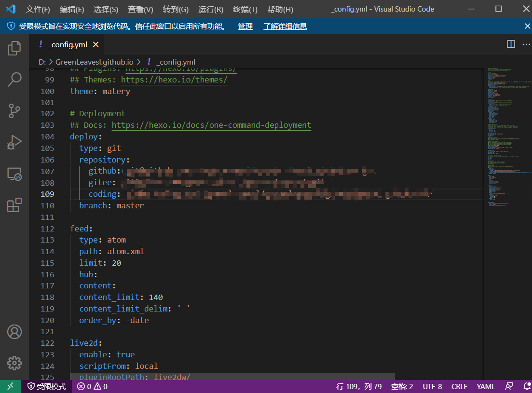The height and width of the screenshot is (393, 532).
Task: Click the coding: key on line 109
Action: point(104,194)
